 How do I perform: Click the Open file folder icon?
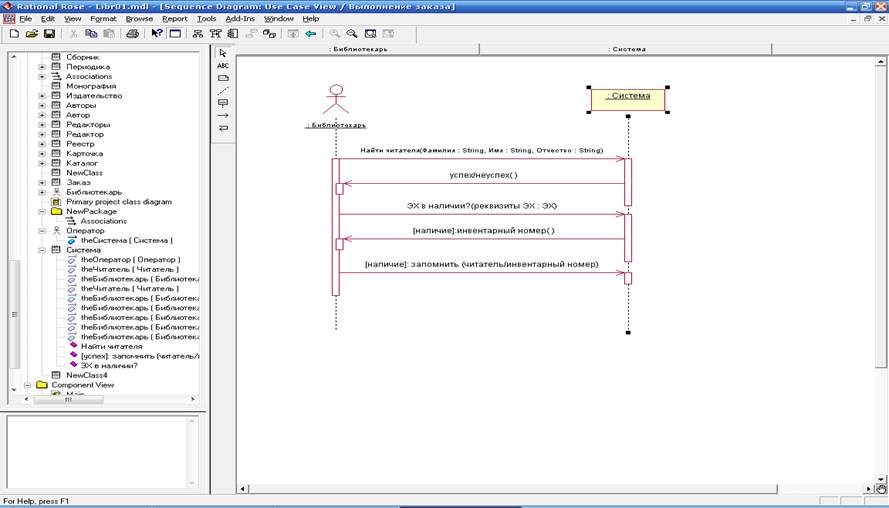point(31,33)
